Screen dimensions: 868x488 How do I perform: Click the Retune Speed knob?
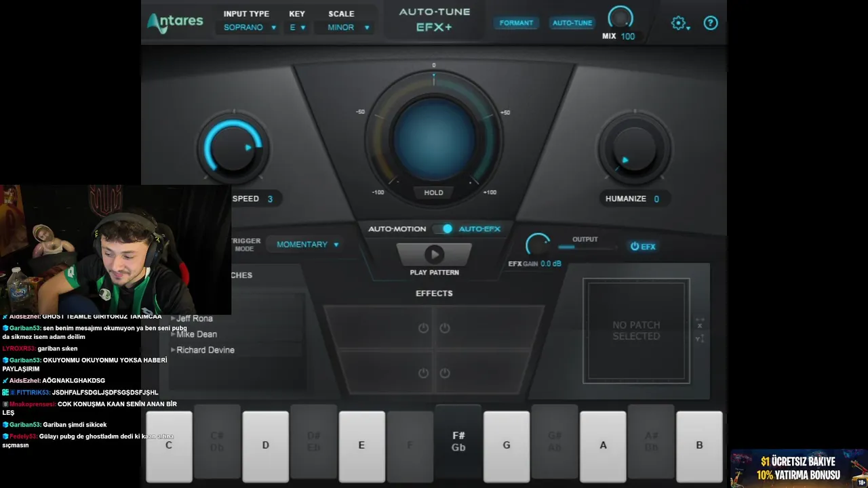[x=233, y=148]
